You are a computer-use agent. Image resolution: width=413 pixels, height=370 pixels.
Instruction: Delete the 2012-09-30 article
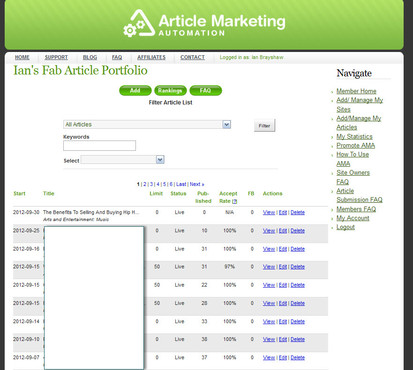coord(298,212)
